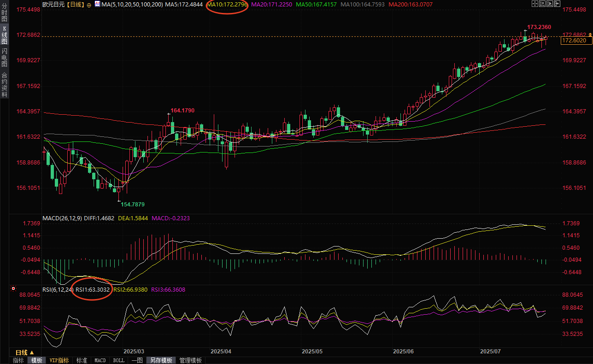Viewport: 593px width, 364px height.
Task: Click the DIFF:1.4682 value
Action: pyautogui.click(x=100, y=218)
